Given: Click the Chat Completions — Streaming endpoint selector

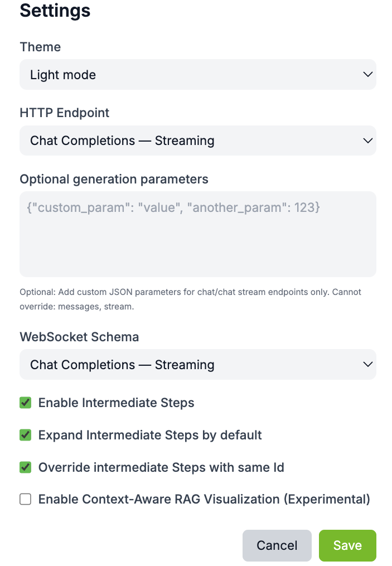Looking at the screenshot, I should (x=198, y=141).
